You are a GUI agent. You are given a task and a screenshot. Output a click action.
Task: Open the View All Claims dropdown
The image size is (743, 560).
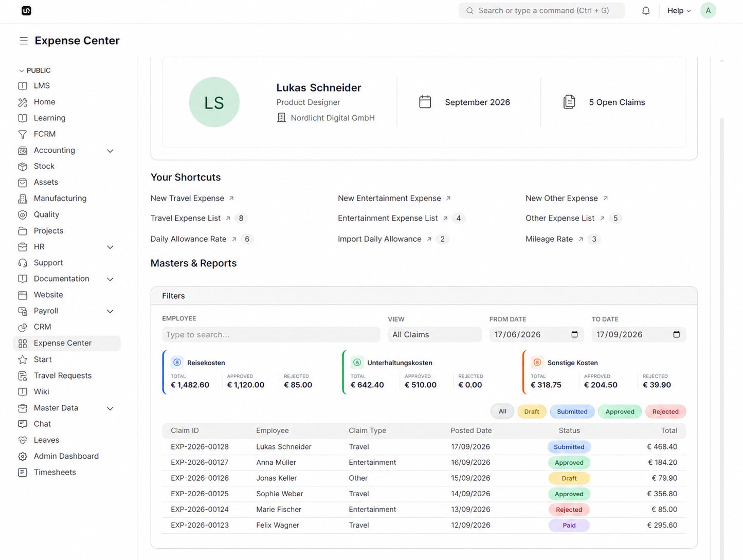pos(434,335)
